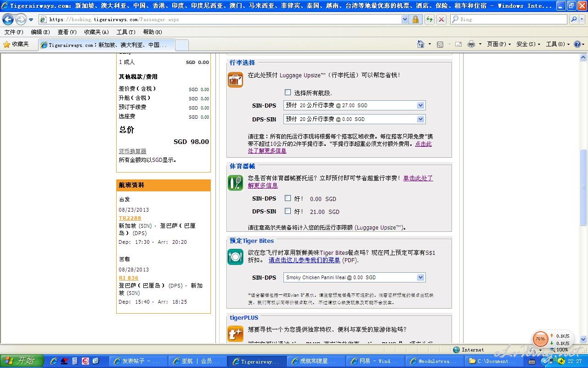Screen dimensions: 588x368
Task: Open SIN-DPS Smoky Chicken Panini meal dropdown
Action: [x=354, y=277]
